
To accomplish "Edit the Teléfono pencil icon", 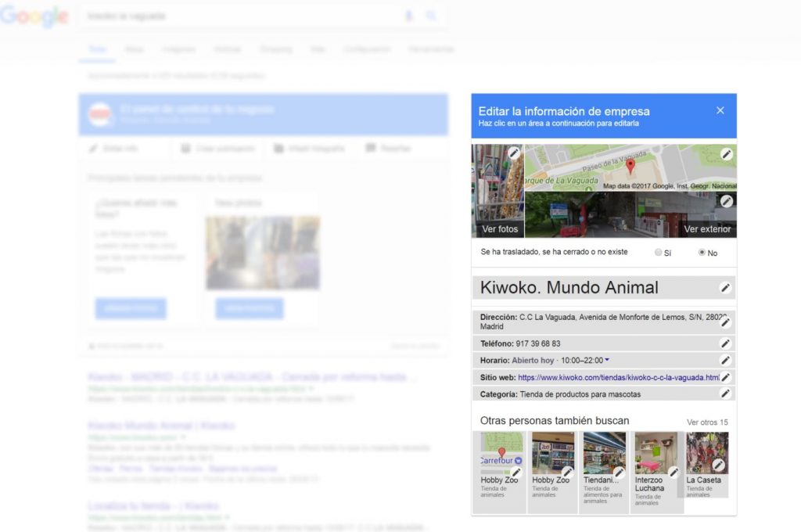I will click(x=725, y=343).
